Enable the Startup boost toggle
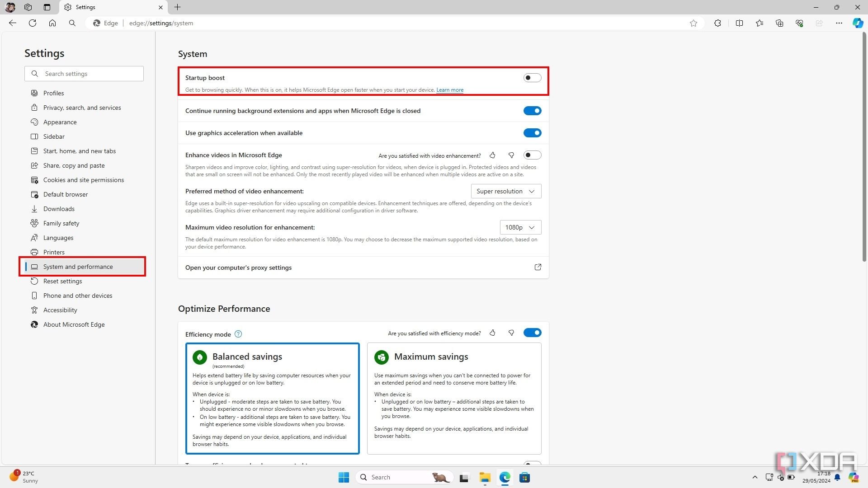 tap(532, 78)
